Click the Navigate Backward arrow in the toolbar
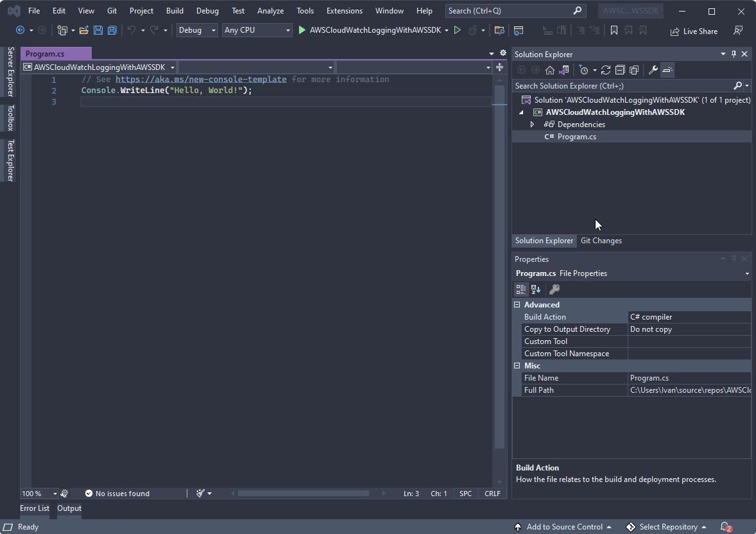The image size is (756, 534). [21, 30]
